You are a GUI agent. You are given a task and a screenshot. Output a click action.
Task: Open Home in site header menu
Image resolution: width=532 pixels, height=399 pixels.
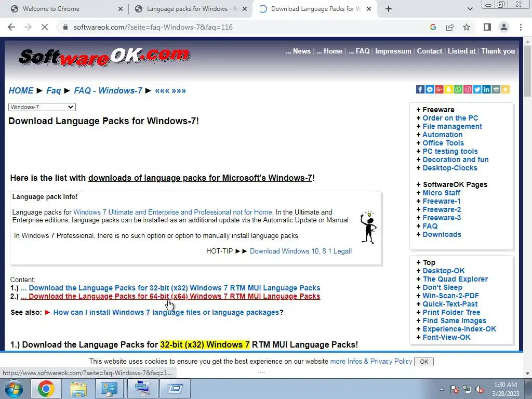329,51
